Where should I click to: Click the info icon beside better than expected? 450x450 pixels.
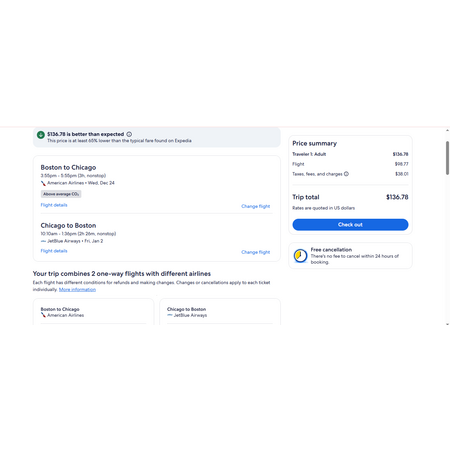coord(129,134)
